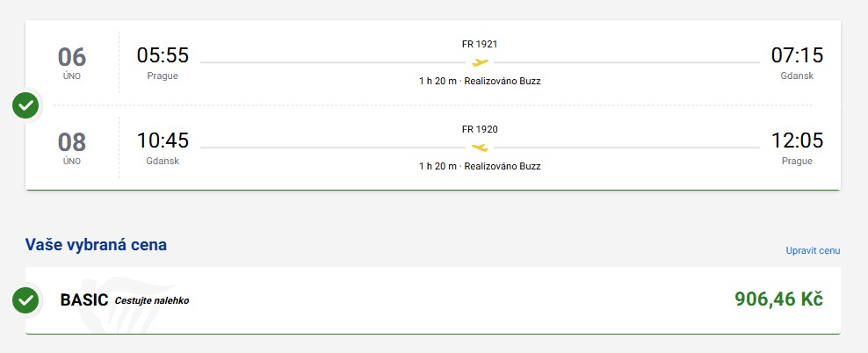Click the yellow plane icon under FR 1920

click(480, 147)
